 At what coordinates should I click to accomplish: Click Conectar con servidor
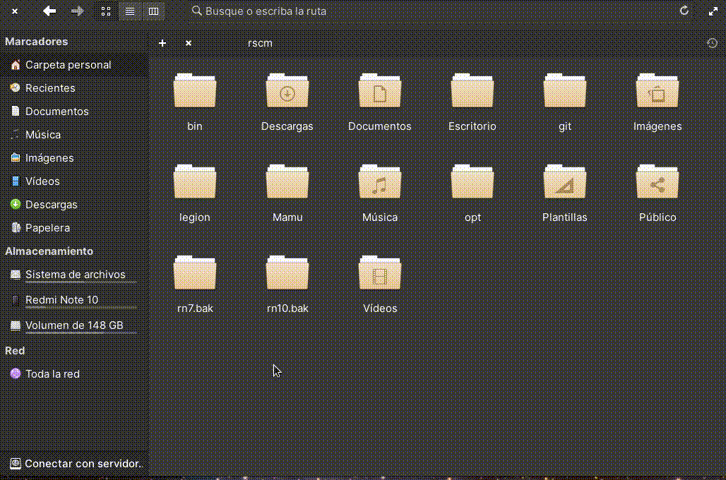(74, 463)
